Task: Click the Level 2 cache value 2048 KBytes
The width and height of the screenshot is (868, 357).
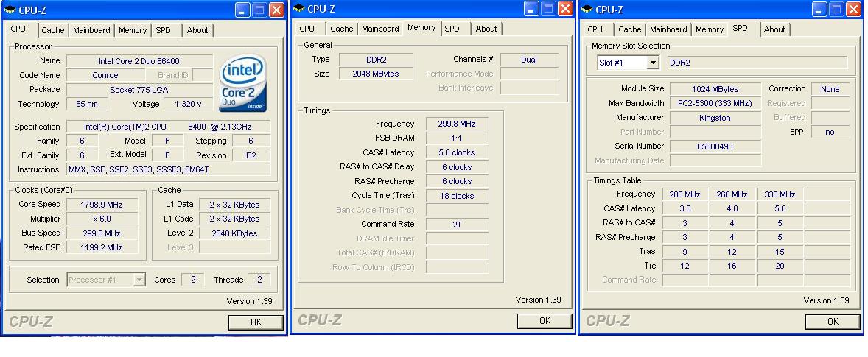Action: [235, 233]
